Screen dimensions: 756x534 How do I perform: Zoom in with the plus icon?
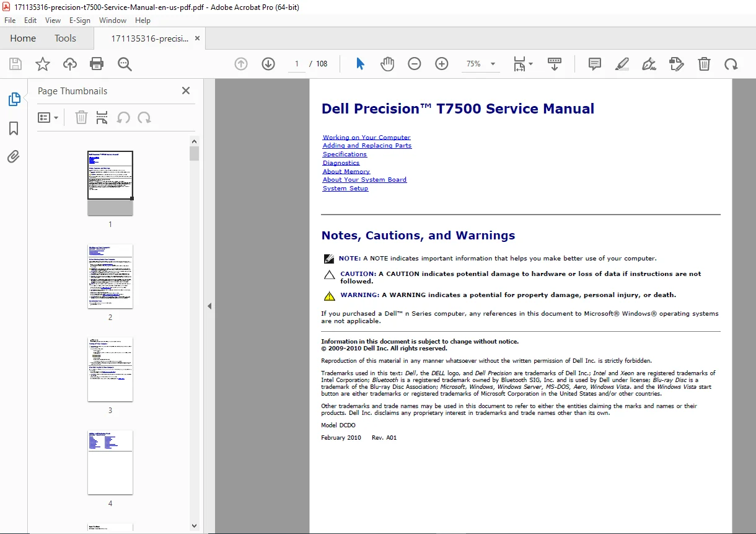pyautogui.click(x=442, y=64)
